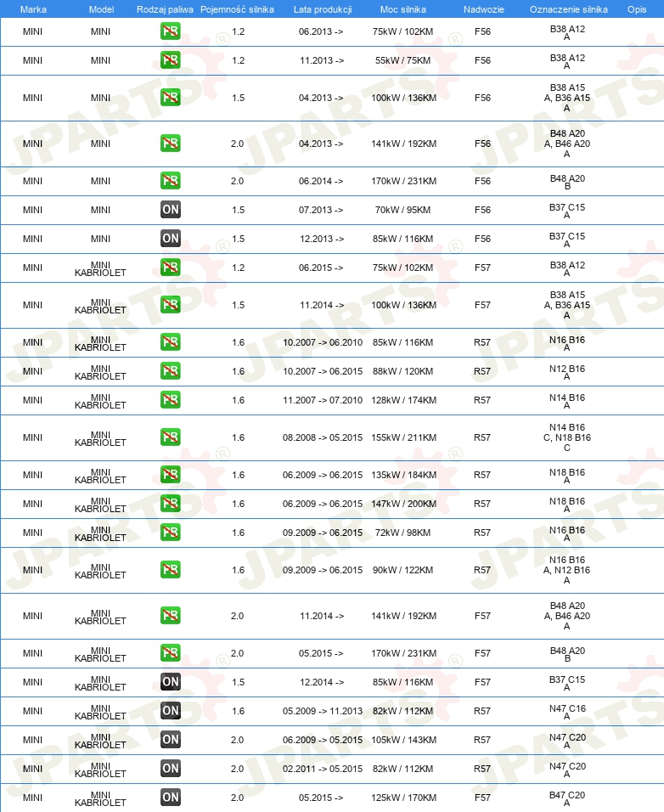
Task: Click the PB icon in the 06.2015 75kW F57 row
Action: pos(171,268)
